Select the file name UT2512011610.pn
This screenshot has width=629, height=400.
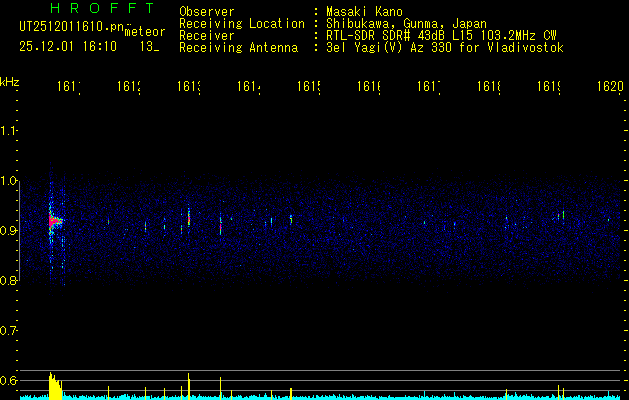point(72,27)
